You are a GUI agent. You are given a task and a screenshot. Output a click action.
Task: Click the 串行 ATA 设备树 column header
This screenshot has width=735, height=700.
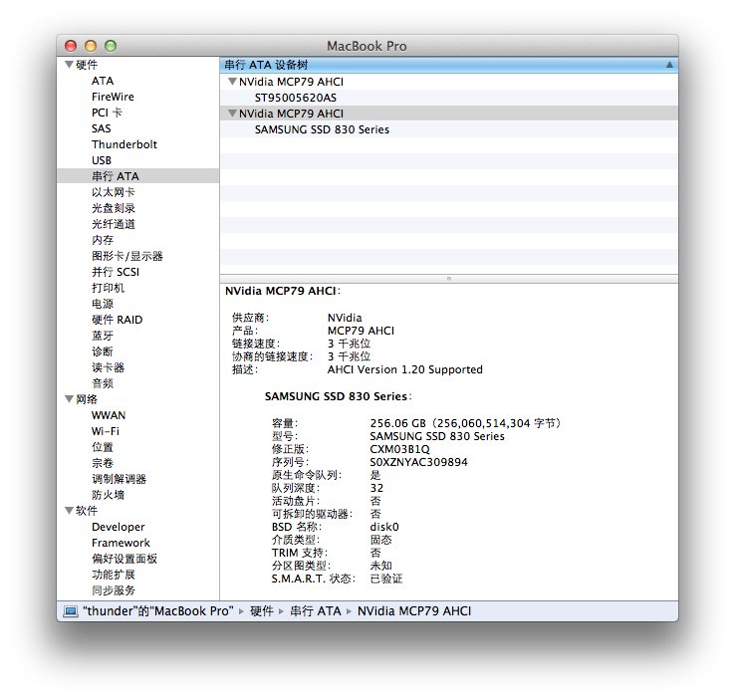(x=449, y=65)
